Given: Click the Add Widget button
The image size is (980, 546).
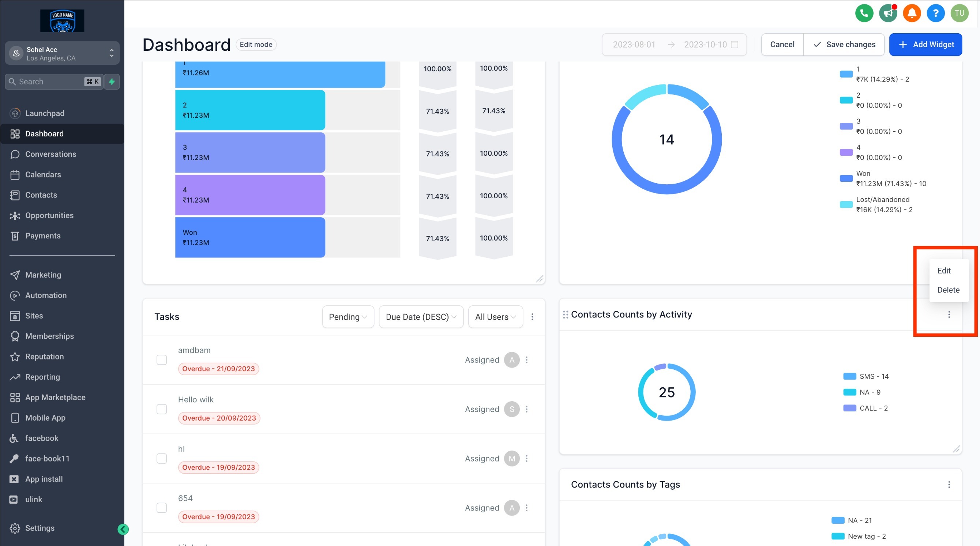Looking at the screenshot, I should coord(925,45).
